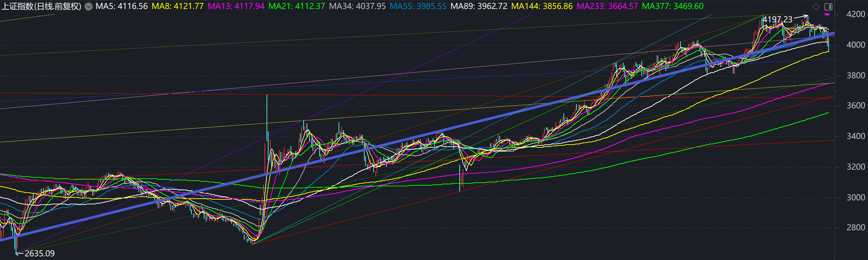The image size is (868, 260).
Task: Select the yellow MA8: 4121.77 label
Action: (x=177, y=6)
